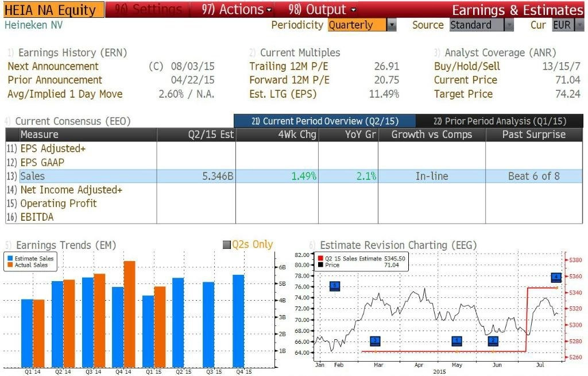This screenshot has width=588, height=376.
Task: Click the Trailing 12M P/E value 26.91
Action: (x=386, y=67)
